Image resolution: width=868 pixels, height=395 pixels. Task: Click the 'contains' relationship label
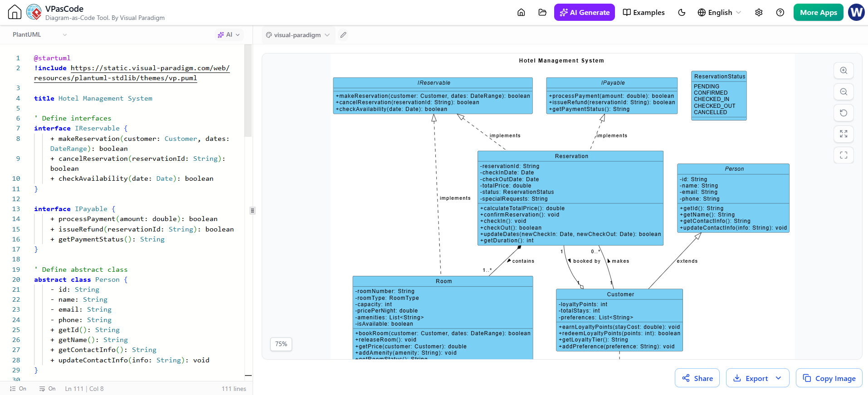click(x=523, y=261)
